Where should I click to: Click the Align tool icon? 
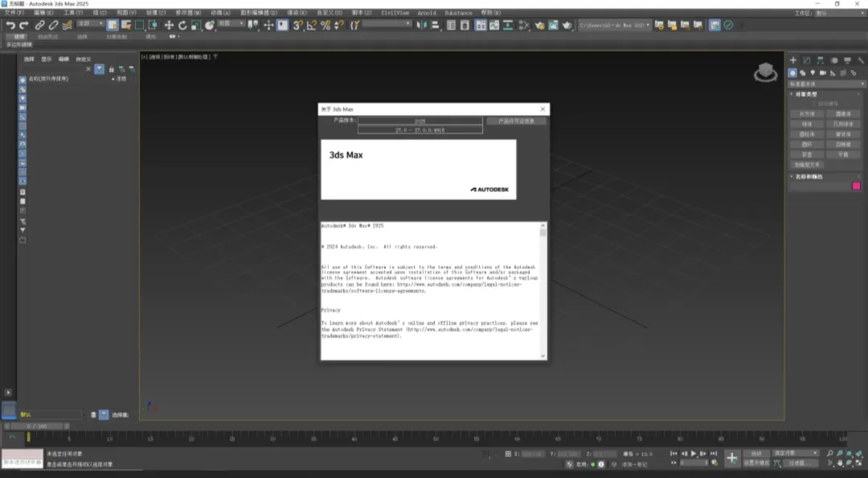[436, 25]
